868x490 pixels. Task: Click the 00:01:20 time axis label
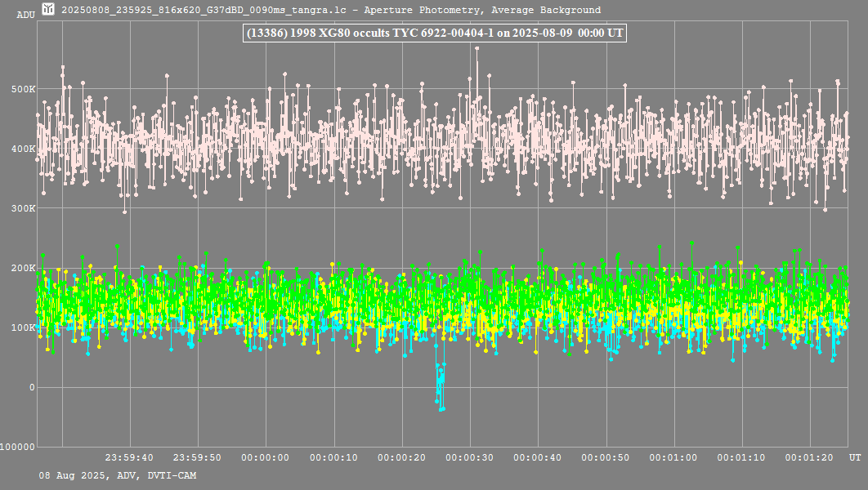(809, 457)
